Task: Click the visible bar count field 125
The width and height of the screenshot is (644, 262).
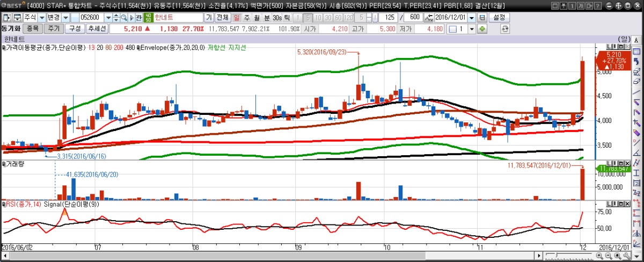Action: [x=389, y=17]
